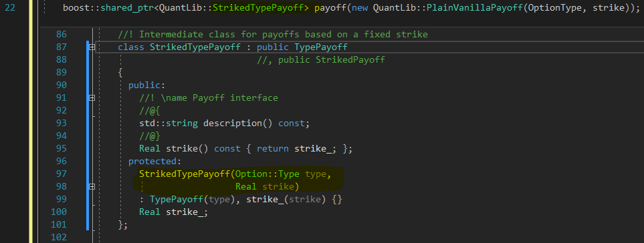Click line number 102 in the peek view
The image size is (644, 243).
click(59, 238)
